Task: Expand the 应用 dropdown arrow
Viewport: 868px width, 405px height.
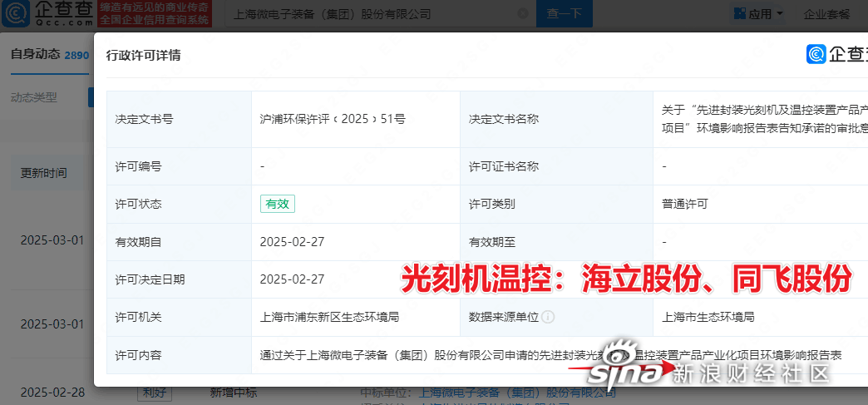Action: click(x=780, y=14)
